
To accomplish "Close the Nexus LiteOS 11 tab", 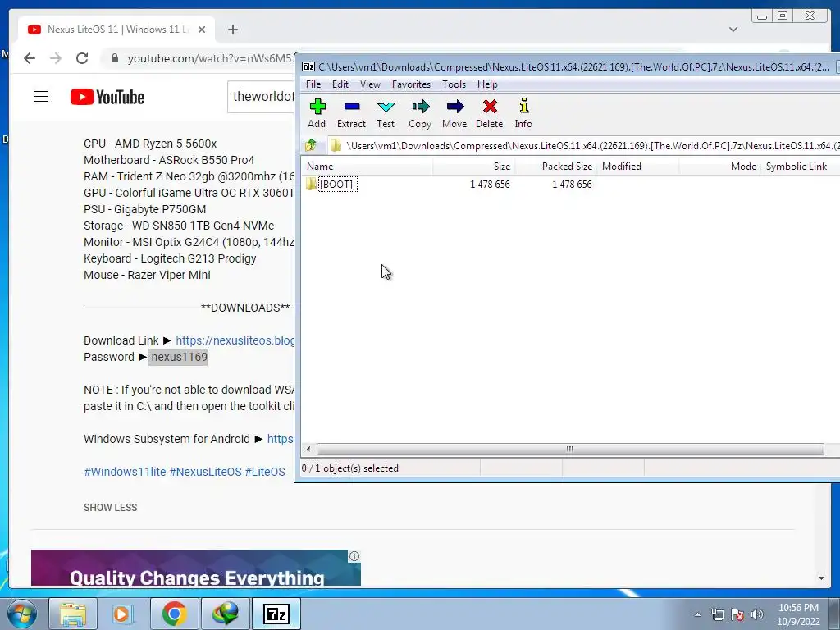I will [202, 30].
